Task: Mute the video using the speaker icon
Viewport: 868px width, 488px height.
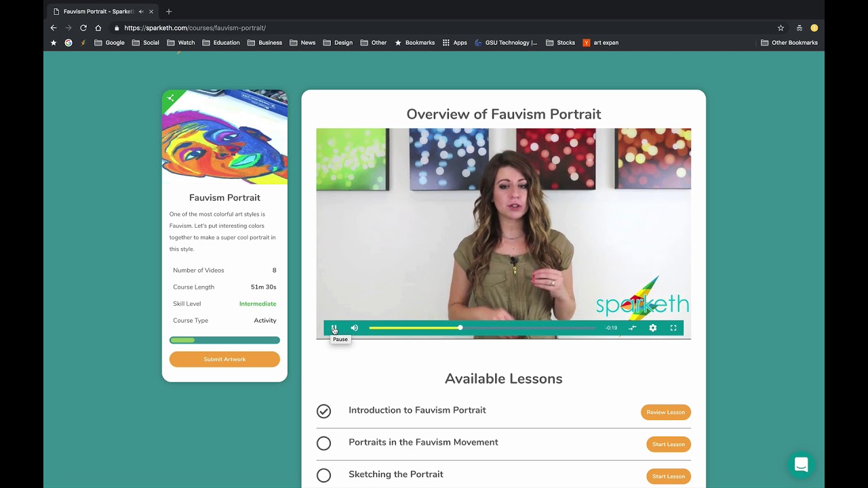Action: [x=354, y=328]
